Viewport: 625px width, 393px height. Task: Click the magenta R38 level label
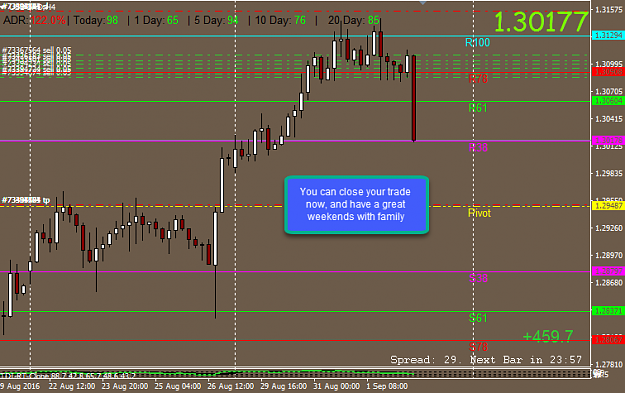pyautogui.click(x=478, y=147)
